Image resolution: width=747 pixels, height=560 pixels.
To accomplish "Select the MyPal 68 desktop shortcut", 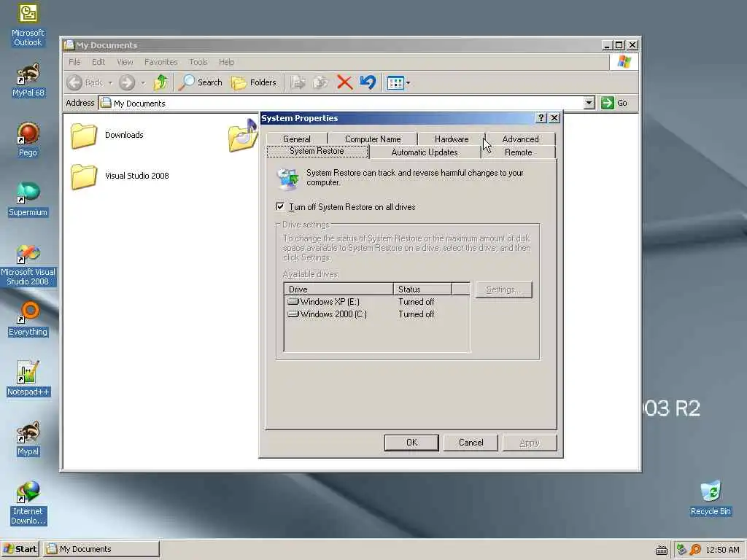I will pos(28,80).
